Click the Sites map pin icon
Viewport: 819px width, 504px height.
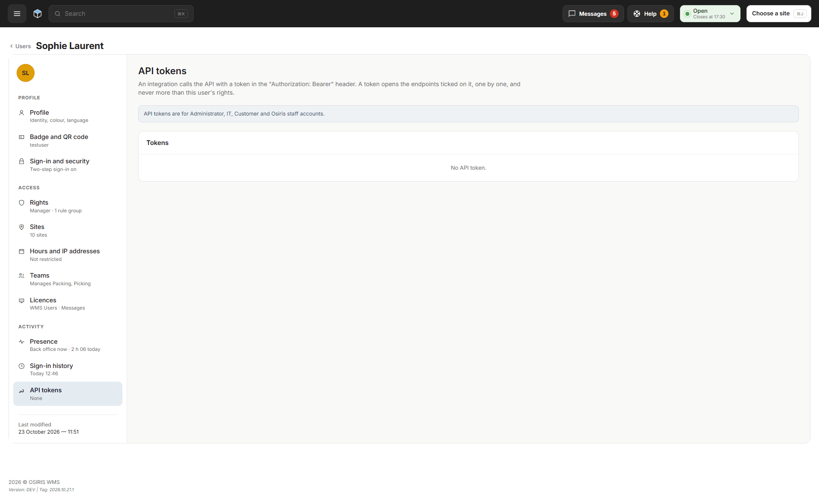click(21, 227)
